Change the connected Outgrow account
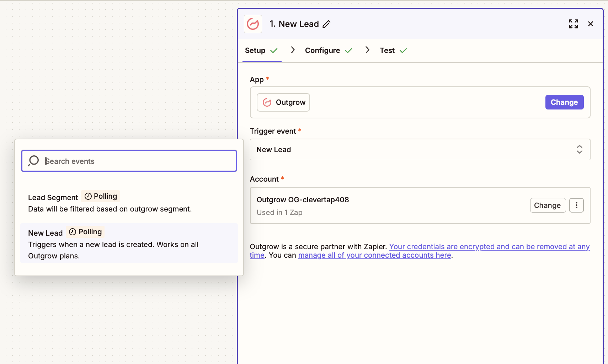 coord(548,205)
